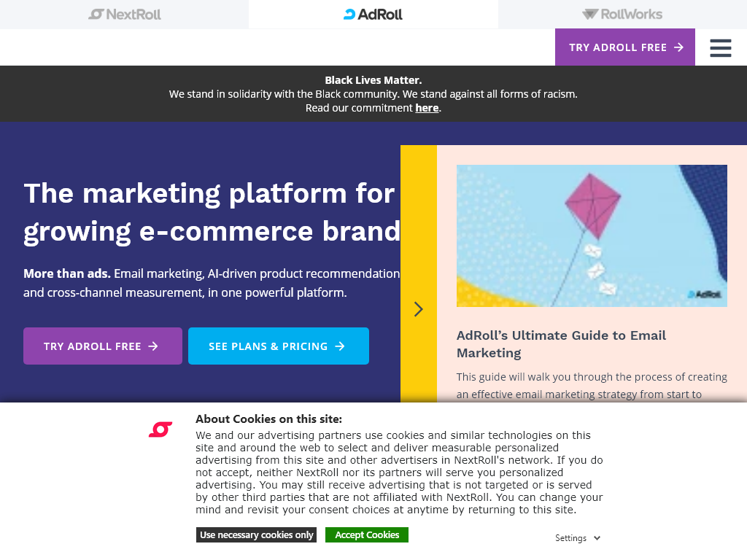
Task: Click the red NextRoll icon in the cookie banner
Action: pos(160,429)
